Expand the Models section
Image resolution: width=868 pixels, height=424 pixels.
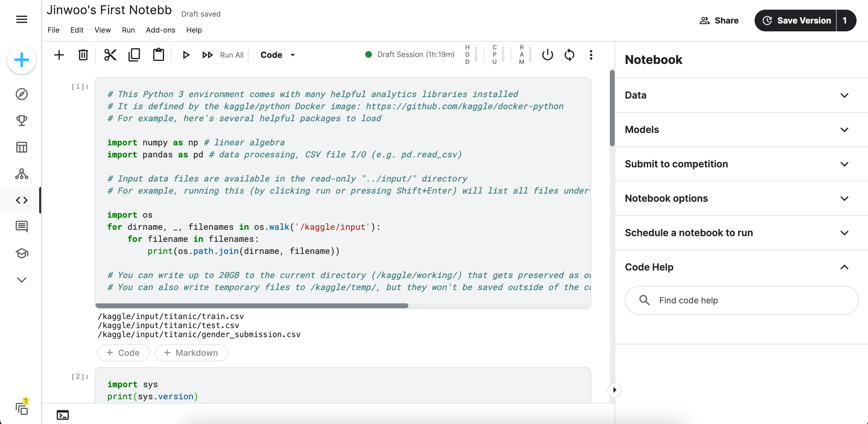click(x=741, y=130)
